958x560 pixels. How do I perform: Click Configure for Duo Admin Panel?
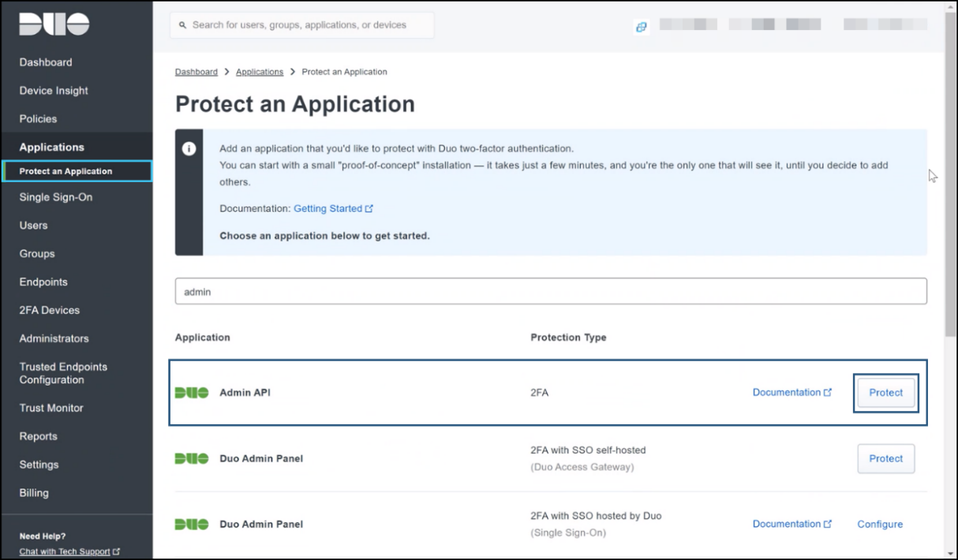[x=880, y=525]
